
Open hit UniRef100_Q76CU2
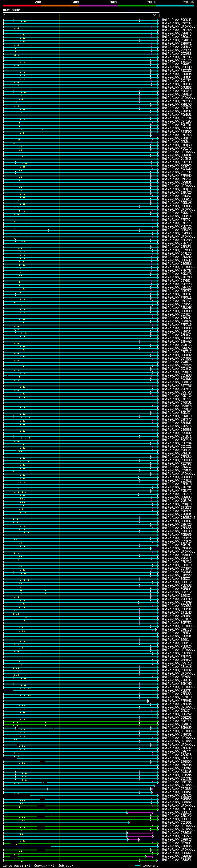pos(176,318)
